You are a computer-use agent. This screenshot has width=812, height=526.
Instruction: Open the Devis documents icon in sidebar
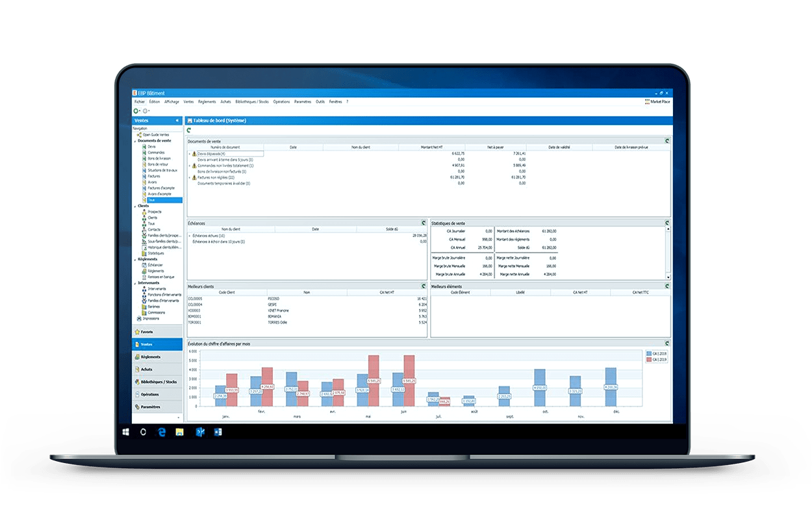(x=144, y=147)
